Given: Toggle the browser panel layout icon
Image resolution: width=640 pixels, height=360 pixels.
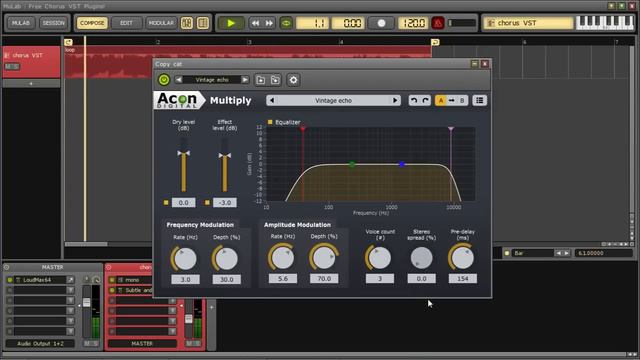Looking at the screenshot, I should (203, 23).
